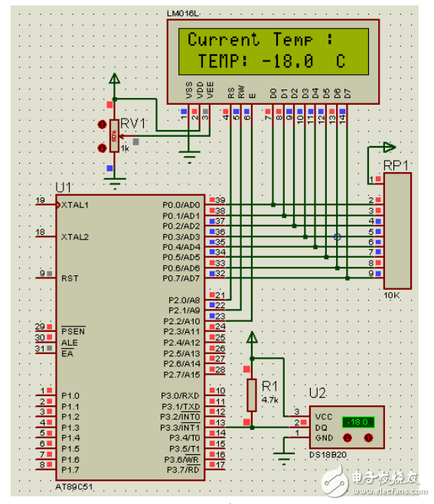434x504 pixels.
Task: Decrease DS18B20 temperature with down arrow
Action: pyautogui.click(x=348, y=437)
